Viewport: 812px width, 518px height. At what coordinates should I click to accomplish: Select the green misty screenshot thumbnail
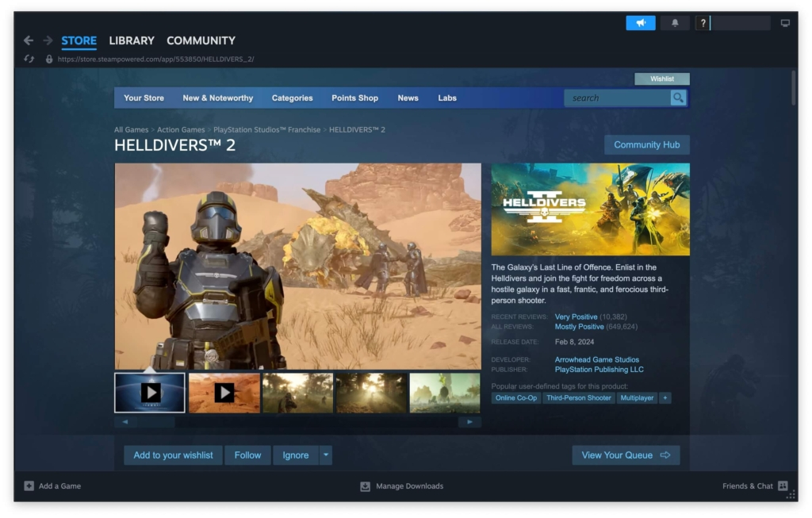[x=445, y=393]
